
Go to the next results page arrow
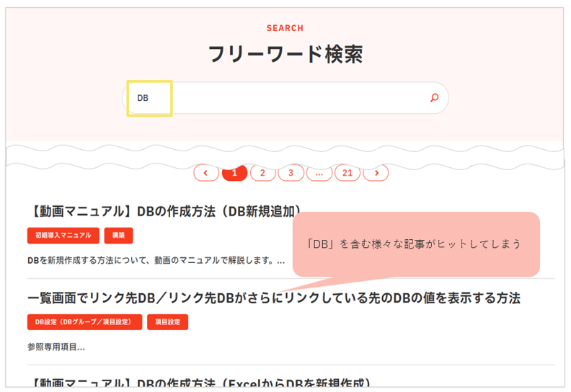click(376, 173)
